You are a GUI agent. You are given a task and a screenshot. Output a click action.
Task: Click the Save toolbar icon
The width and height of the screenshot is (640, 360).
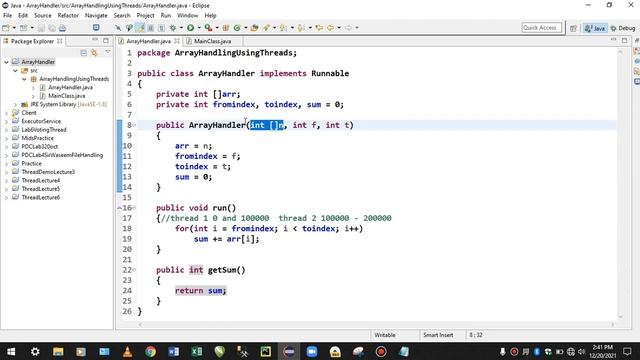tap(41, 28)
